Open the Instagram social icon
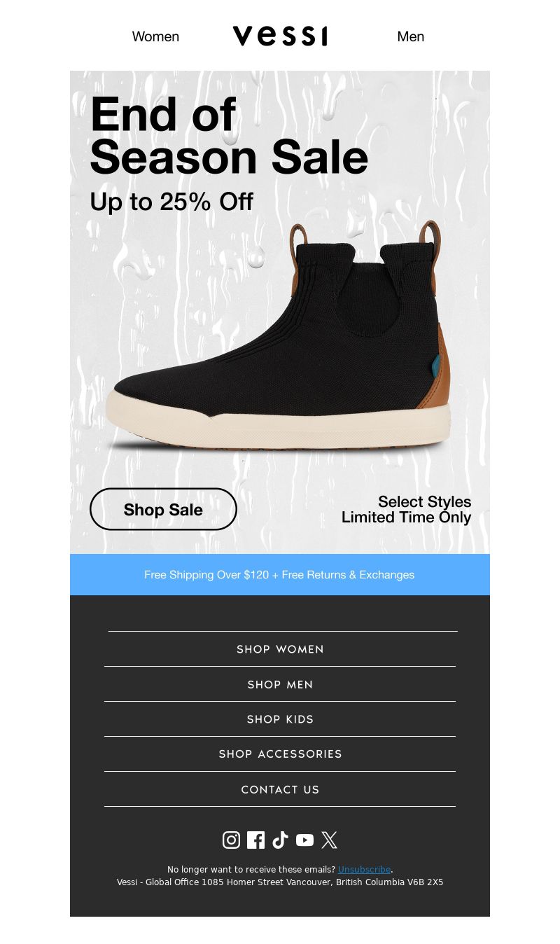Viewport: 560px width, 944px height. (231, 840)
